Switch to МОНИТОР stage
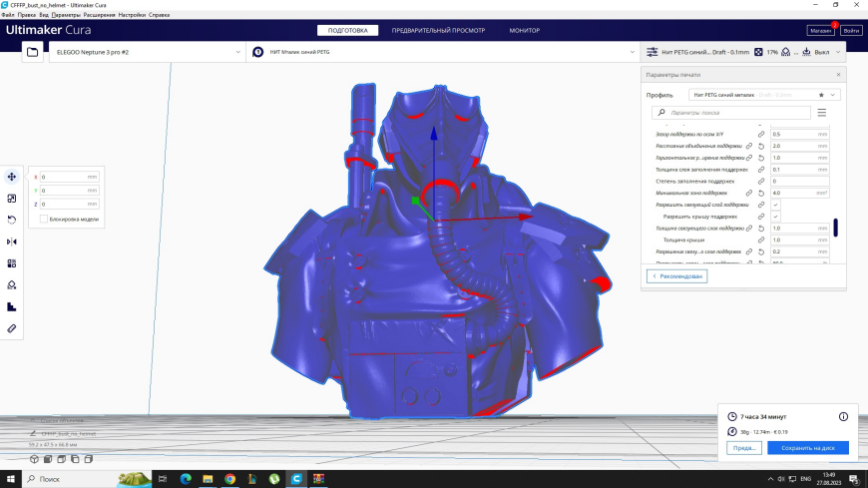Screen dimensions: 868x488 (525, 31)
